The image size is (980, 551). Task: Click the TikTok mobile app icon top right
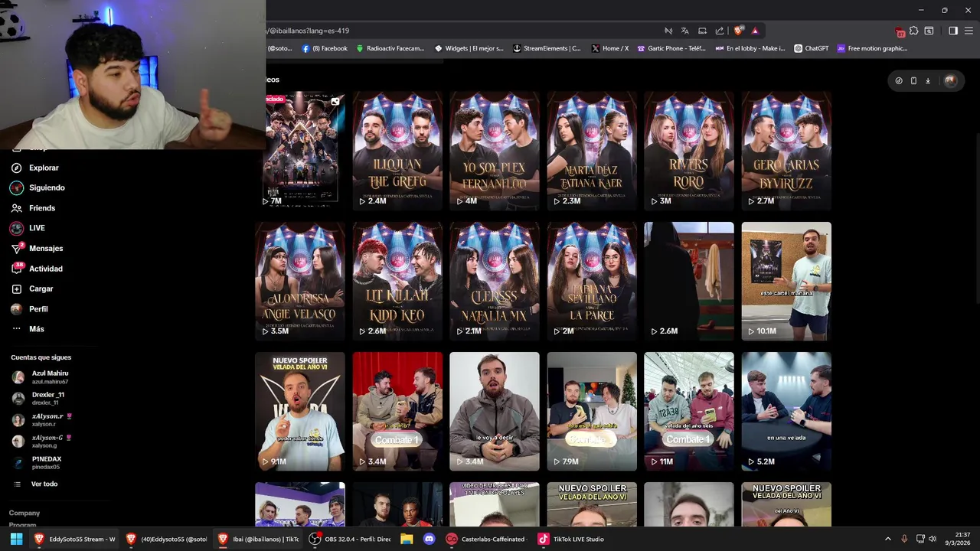[913, 80]
